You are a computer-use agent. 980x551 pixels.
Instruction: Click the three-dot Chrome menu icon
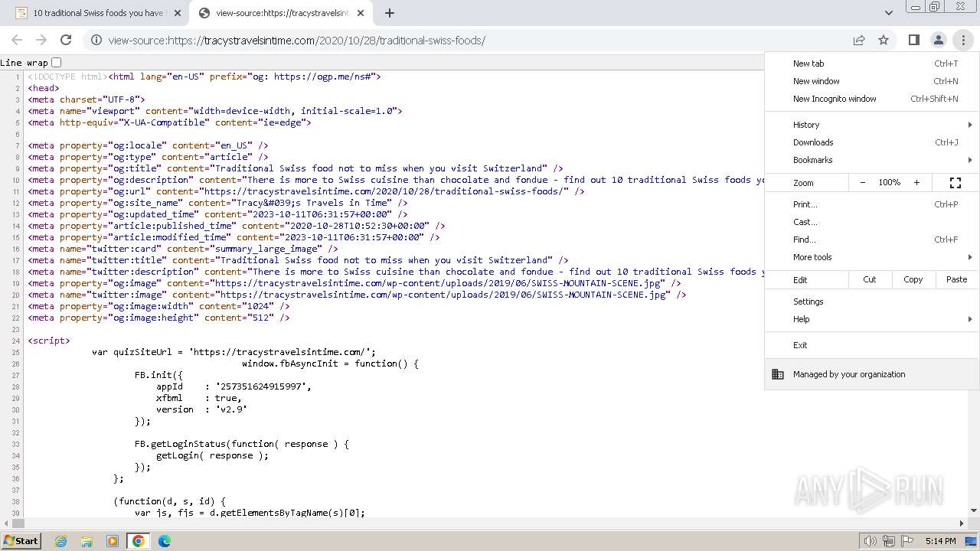(963, 40)
